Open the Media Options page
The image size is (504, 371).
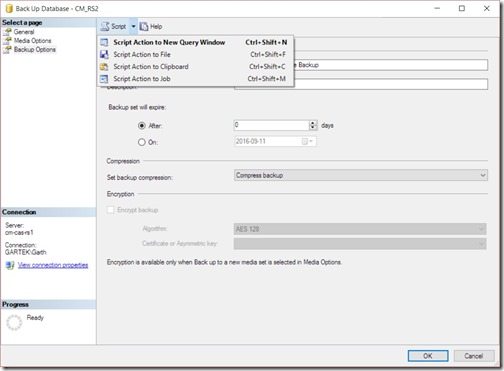pyautogui.click(x=32, y=41)
